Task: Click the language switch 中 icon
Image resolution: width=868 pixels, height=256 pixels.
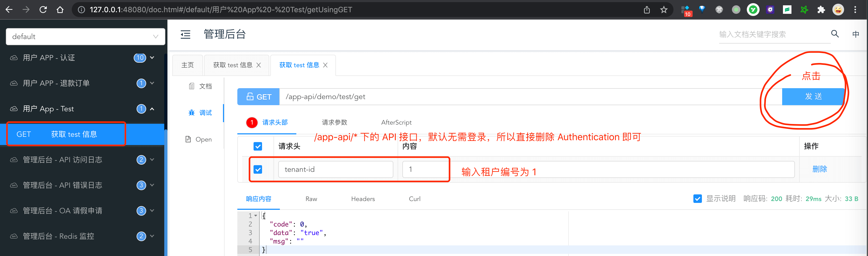Action: [x=855, y=34]
